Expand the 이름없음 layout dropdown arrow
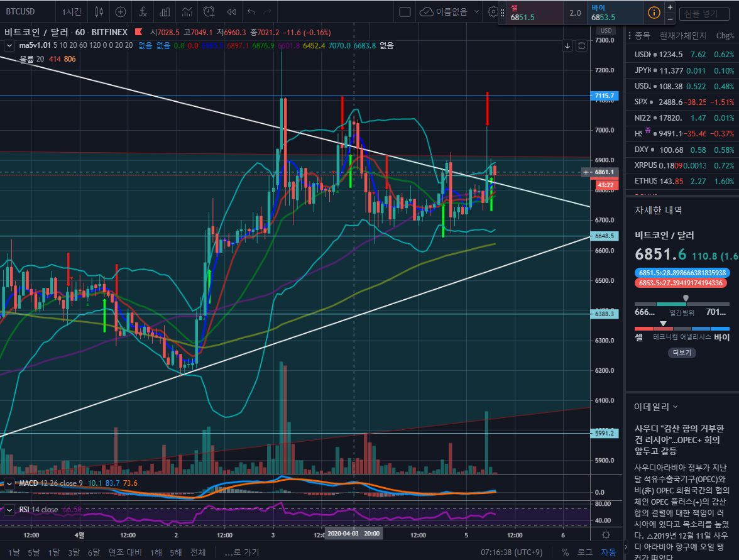Image resolution: width=739 pixels, height=560 pixels. pos(476,12)
